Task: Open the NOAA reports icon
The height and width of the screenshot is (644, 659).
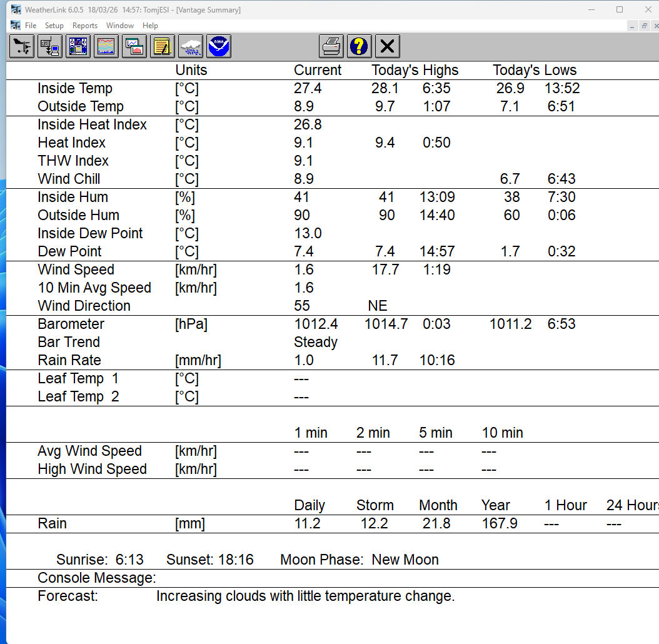Action: click(219, 46)
